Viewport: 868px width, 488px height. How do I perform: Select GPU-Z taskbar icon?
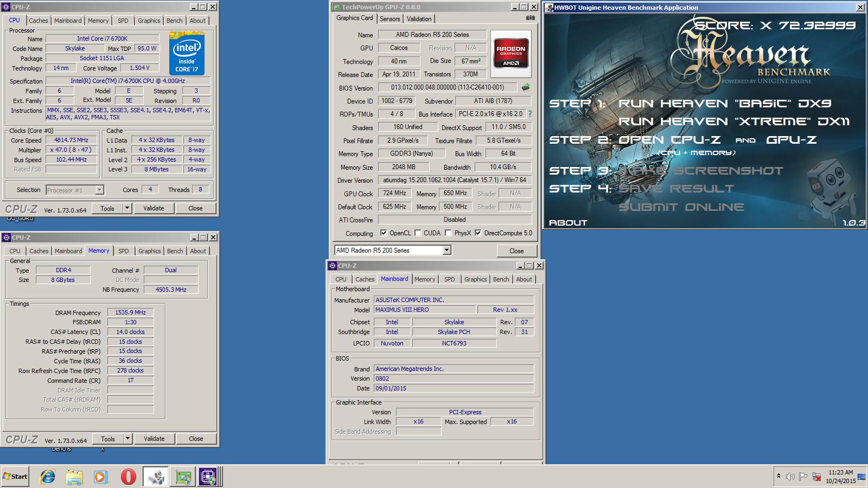[183, 477]
